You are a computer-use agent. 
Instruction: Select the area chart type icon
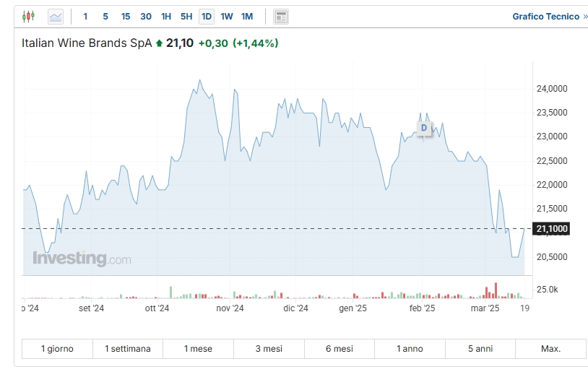[x=56, y=17]
